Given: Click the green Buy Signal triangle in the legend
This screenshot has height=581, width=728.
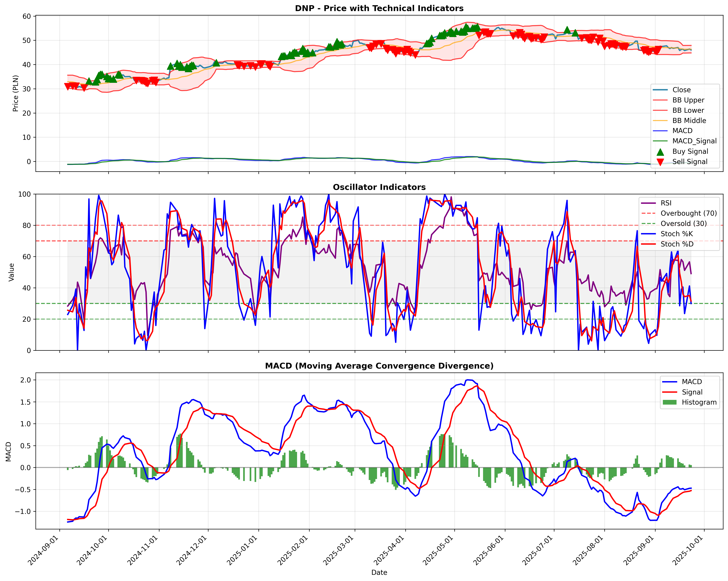Looking at the screenshot, I should tap(660, 152).
